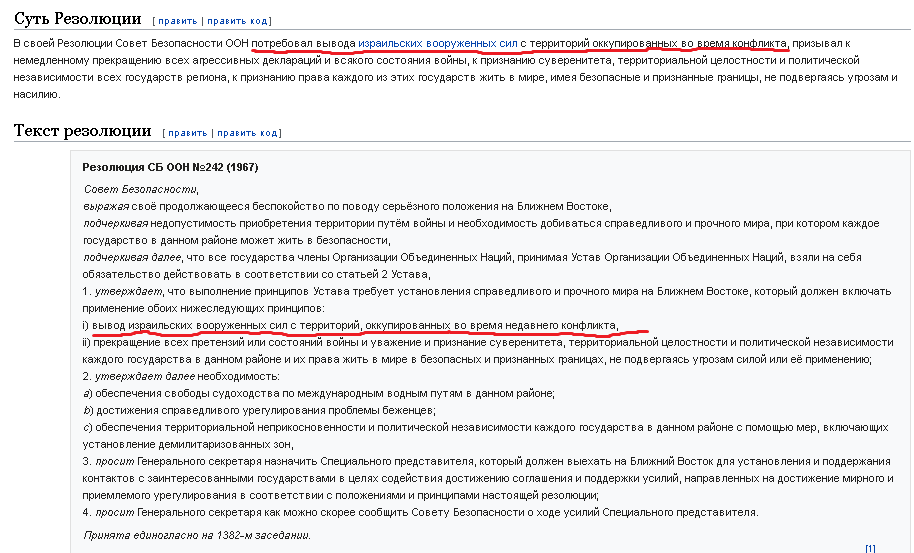Click 'править код' beside Суть Резолюции heading
Image resolution: width=914 pixels, height=553 pixels.
237,21
